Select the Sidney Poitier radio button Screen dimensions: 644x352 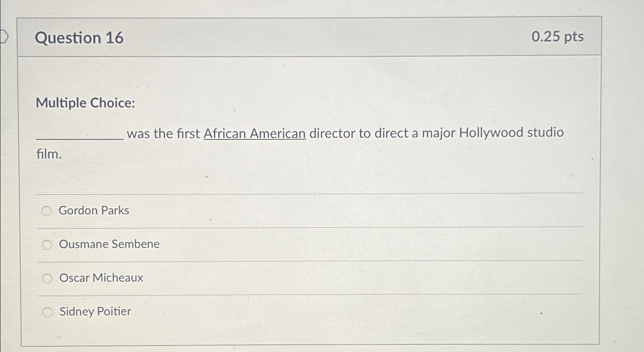(47, 312)
